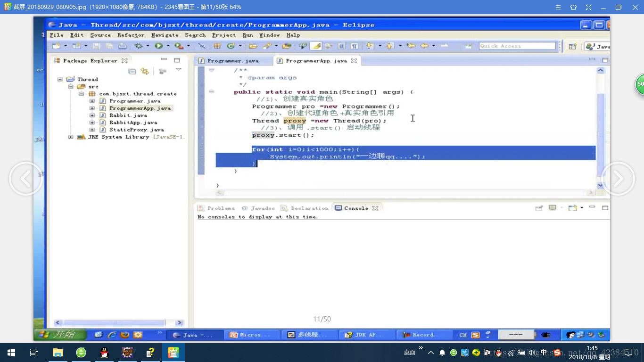The height and width of the screenshot is (362, 644).
Task: Click the editor vertical scrollbar up arrow
Action: [600, 70]
